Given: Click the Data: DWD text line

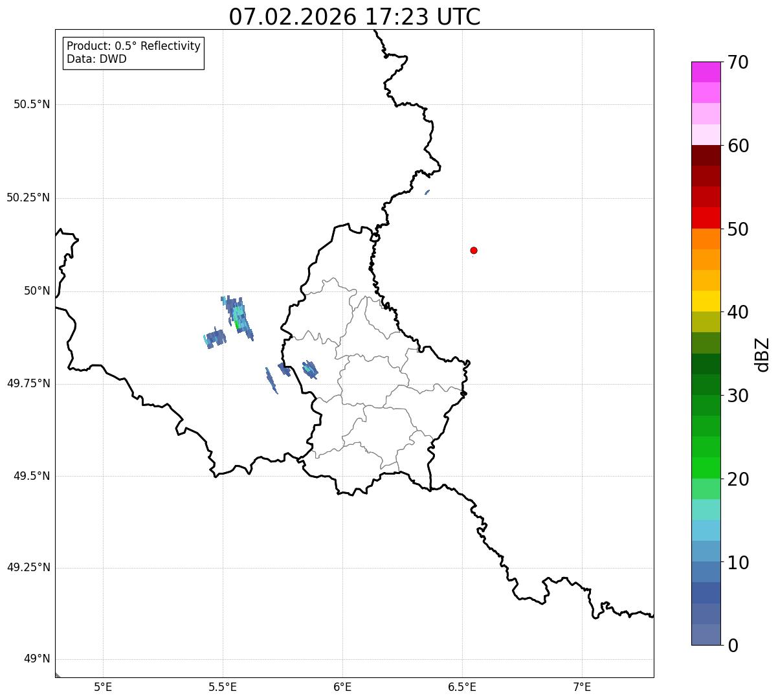Looking at the screenshot, I should 97,60.
